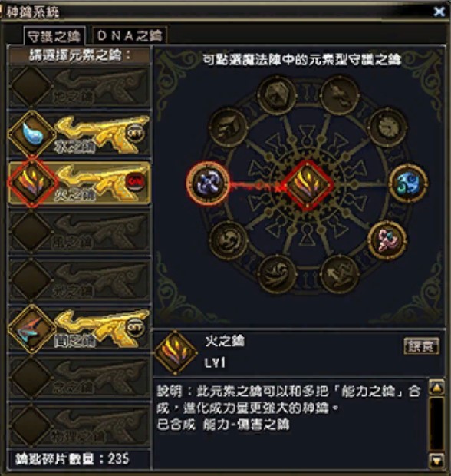
Task: Click the dimmed shield slot in magic circle
Action: [x=276, y=94]
